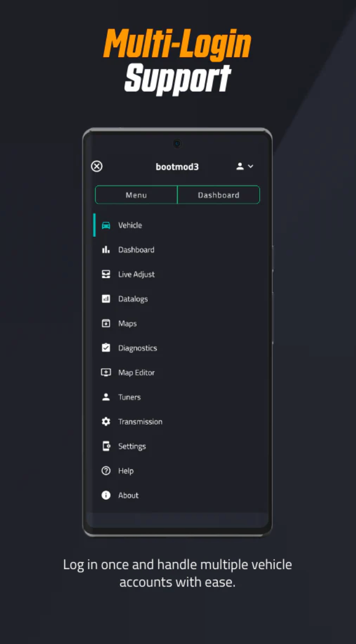Click the Maps download-box icon
This screenshot has height=644, width=356.
[106, 323]
